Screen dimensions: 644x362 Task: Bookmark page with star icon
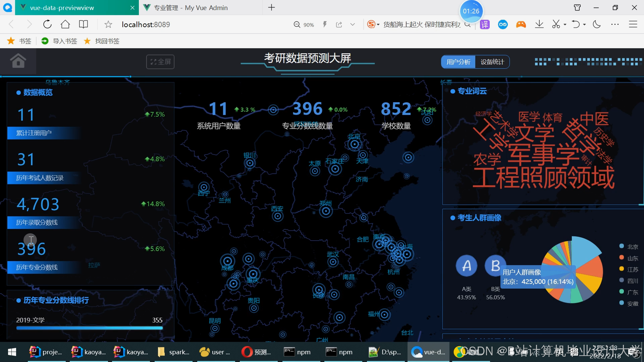pyautogui.click(x=108, y=24)
